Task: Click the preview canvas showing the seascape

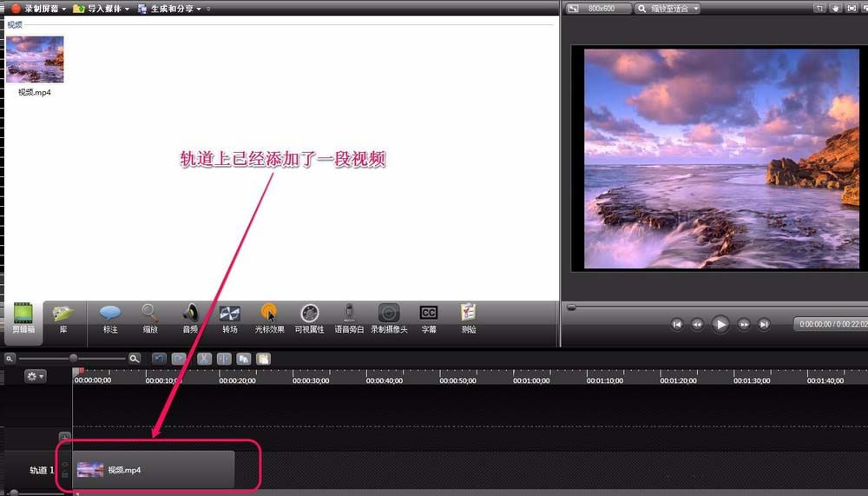Action: pyautogui.click(x=722, y=158)
